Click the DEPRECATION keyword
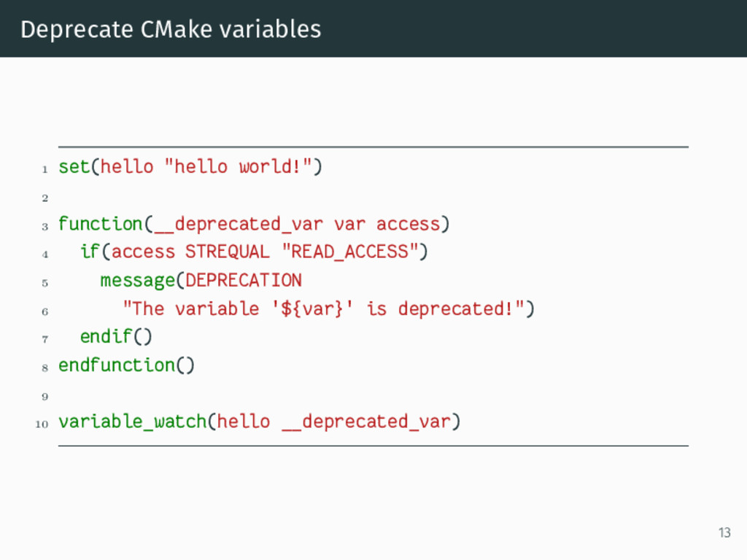Viewport: 747px width, 560px height. pos(244,280)
